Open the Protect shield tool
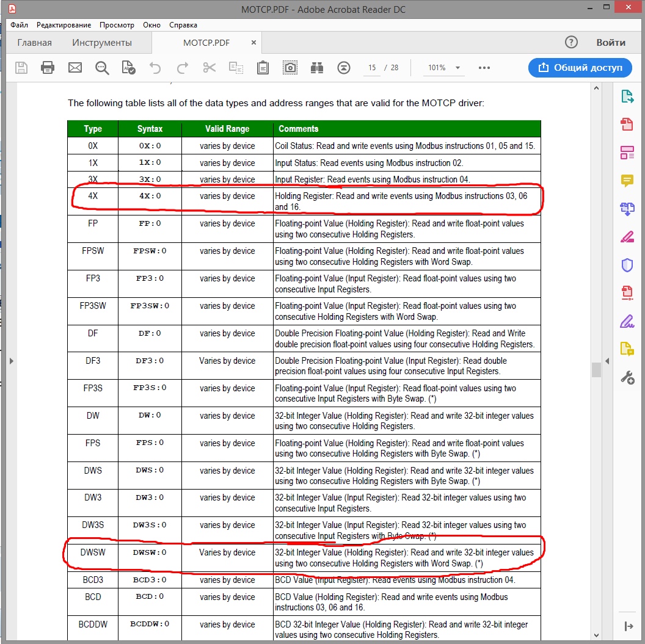The height and width of the screenshot is (644, 645). (x=627, y=264)
